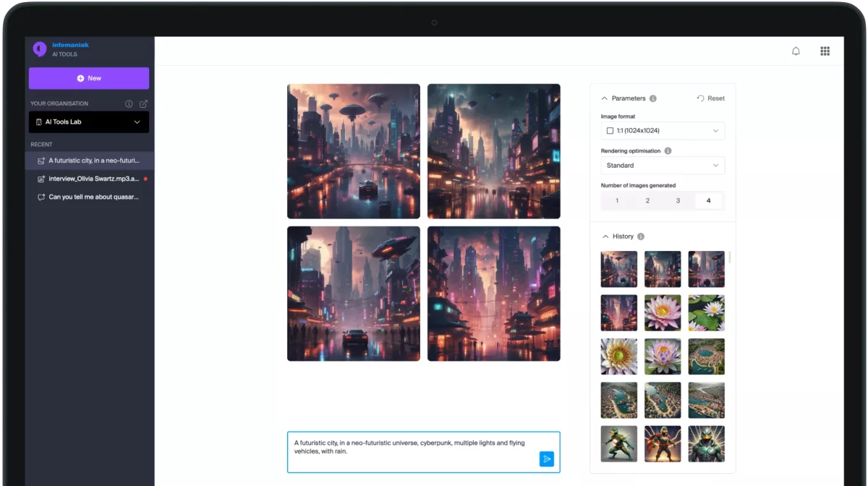868x486 pixels.
Task: Set number of images to 2
Action: click(x=647, y=201)
